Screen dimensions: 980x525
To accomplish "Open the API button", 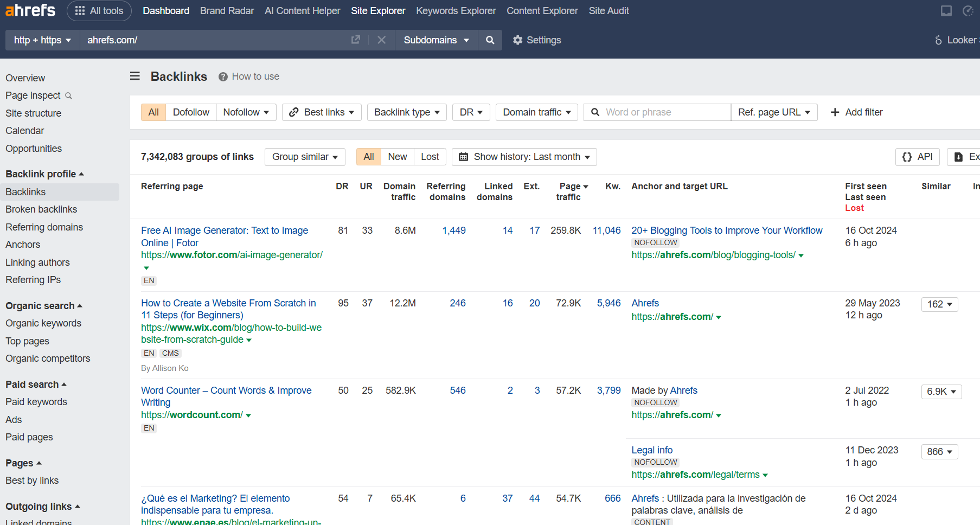I will point(918,157).
